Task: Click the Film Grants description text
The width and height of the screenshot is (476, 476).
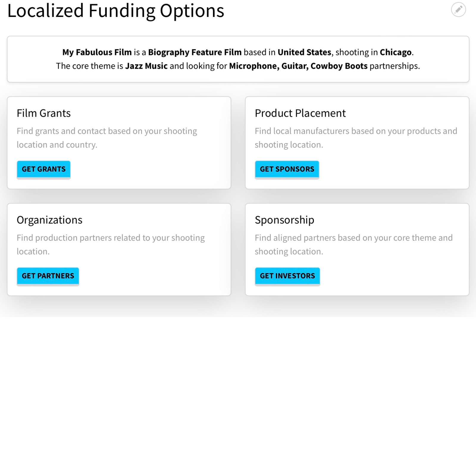Action: [x=107, y=137]
